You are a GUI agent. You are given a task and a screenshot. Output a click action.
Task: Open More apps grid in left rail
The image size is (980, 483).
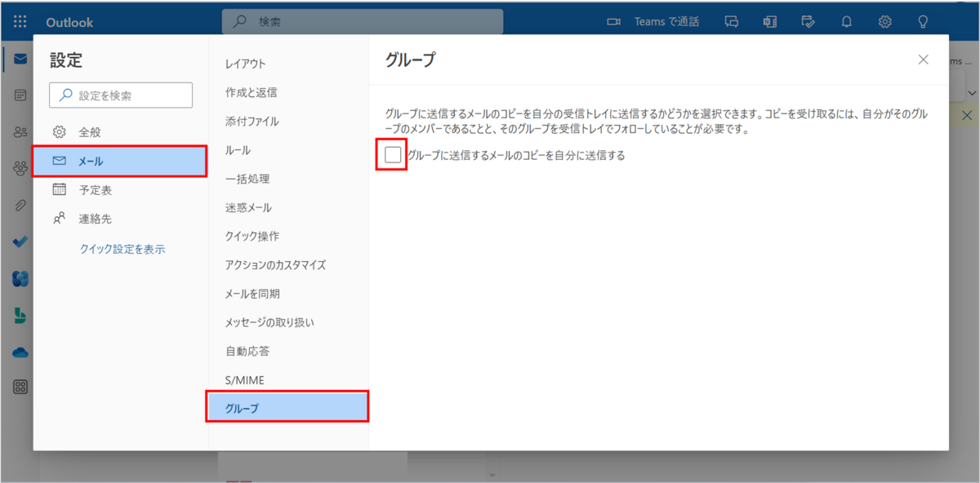tap(20, 387)
